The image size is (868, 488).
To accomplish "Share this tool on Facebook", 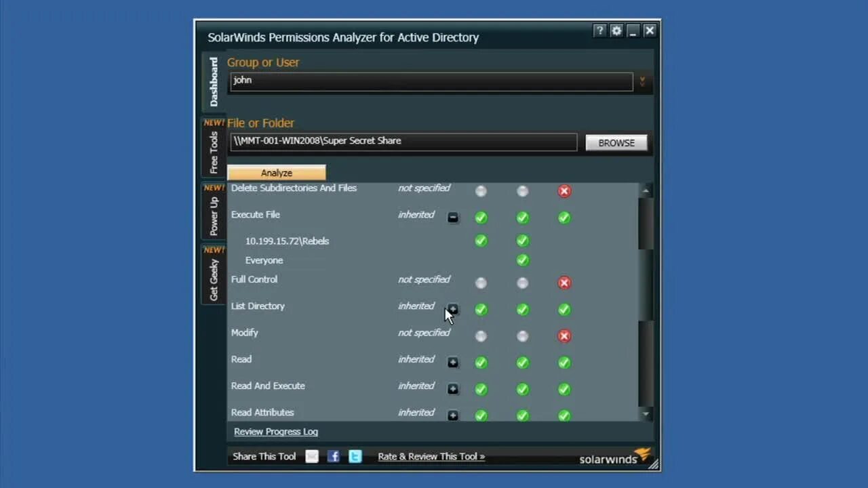I will point(333,456).
